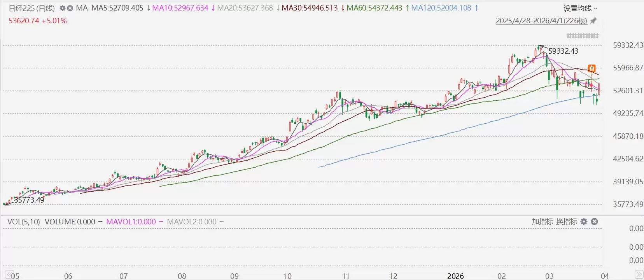Expand the 设置均线 dropdown

click(580, 8)
